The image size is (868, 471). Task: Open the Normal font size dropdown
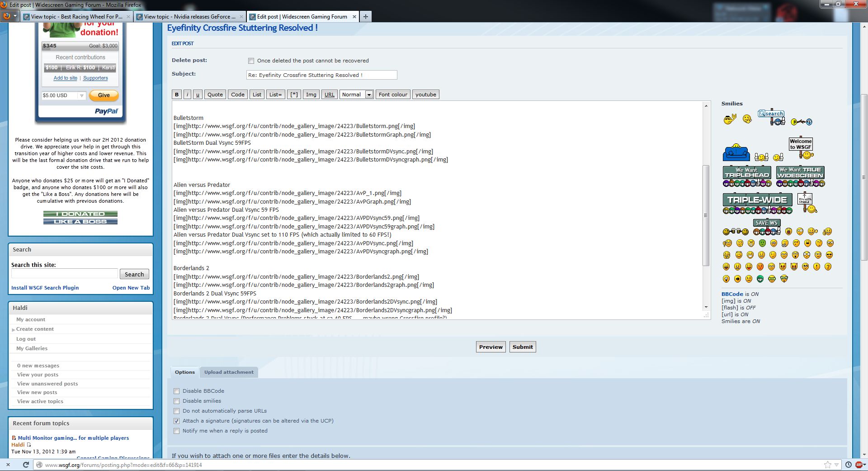(356, 95)
